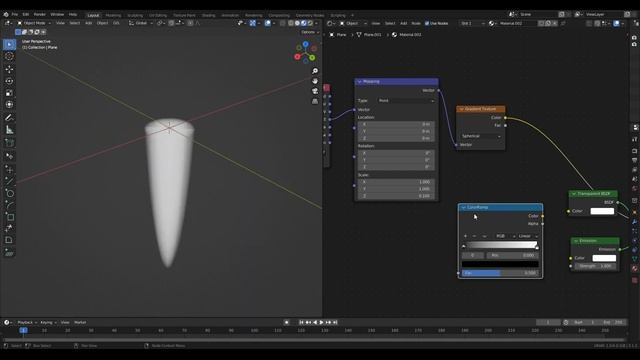This screenshot has height=360, width=640.
Task: Switch viewport to material preview shading
Action: coord(304,23)
